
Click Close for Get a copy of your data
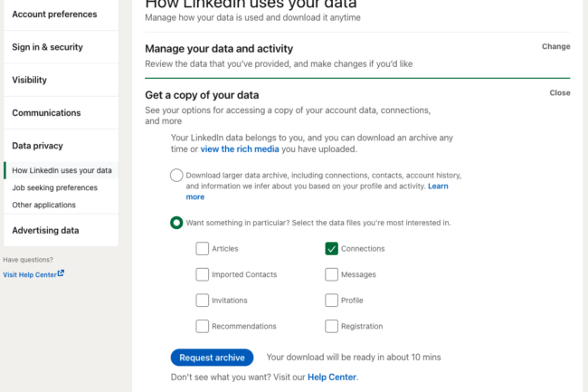[x=559, y=93]
